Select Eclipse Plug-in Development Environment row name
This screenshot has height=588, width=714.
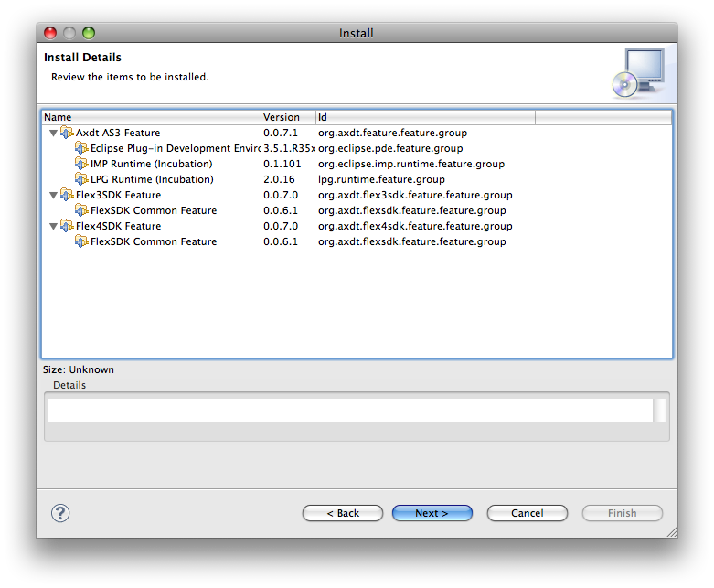point(176,148)
